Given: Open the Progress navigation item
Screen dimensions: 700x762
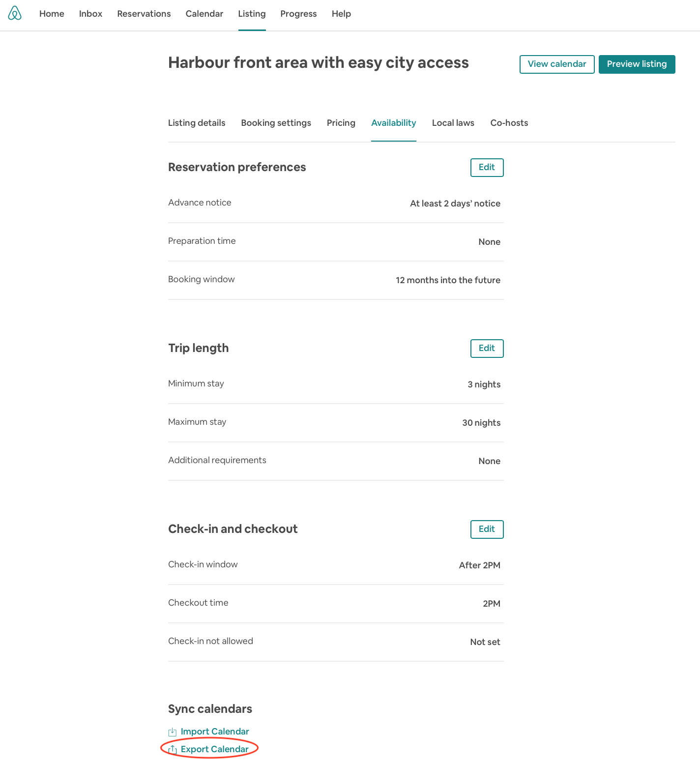Looking at the screenshot, I should pos(298,14).
